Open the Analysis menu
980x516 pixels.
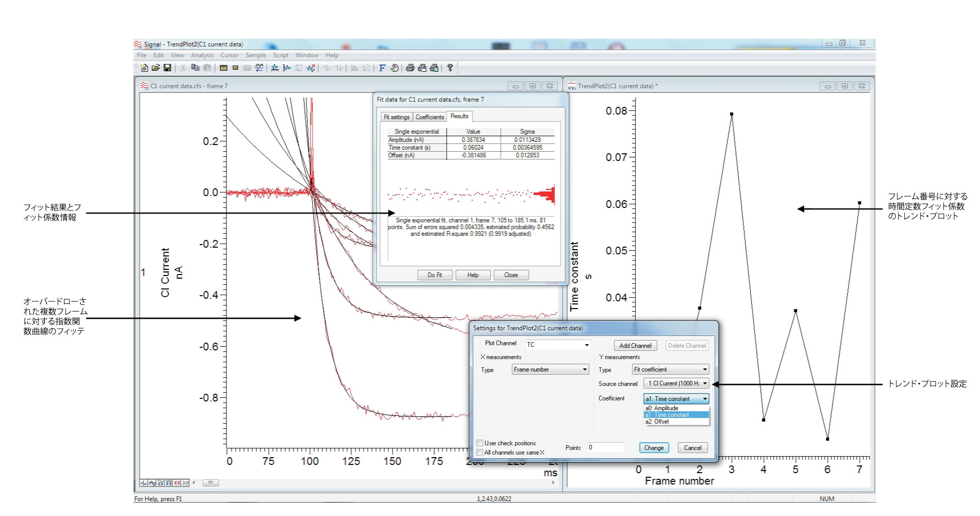coord(202,55)
